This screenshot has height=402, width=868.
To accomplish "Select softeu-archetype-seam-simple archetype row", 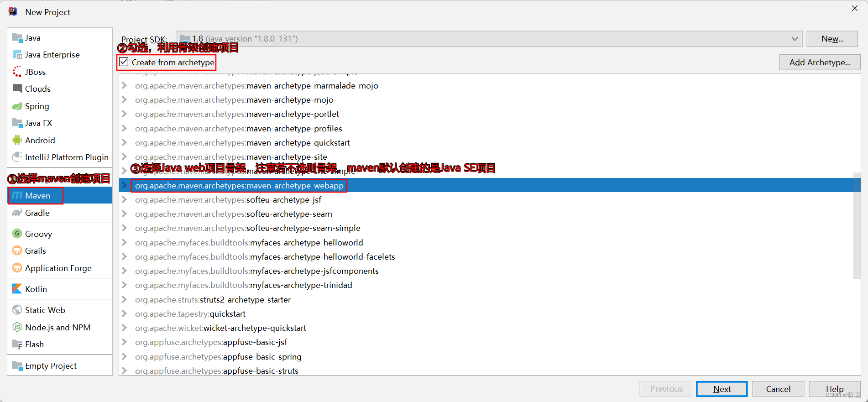I will (x=486, y=228).
